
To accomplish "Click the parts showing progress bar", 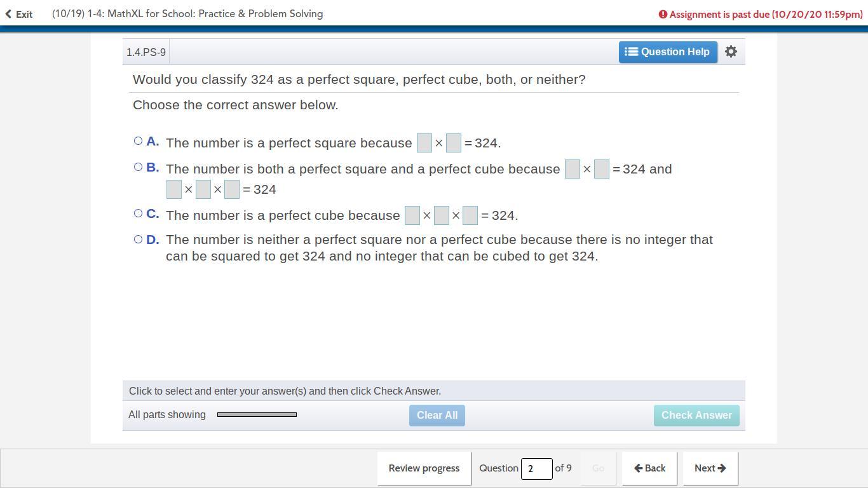I will [x=257, y=414].
